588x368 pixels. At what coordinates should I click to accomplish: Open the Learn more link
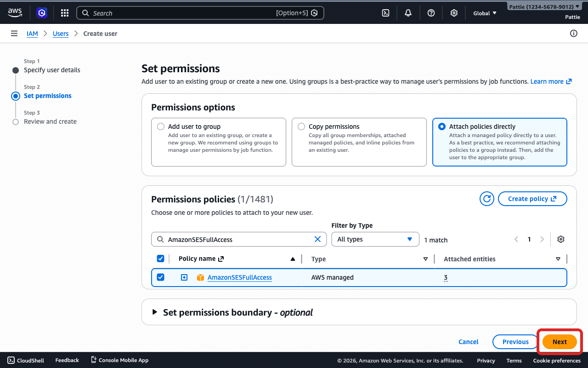point(551,81)
